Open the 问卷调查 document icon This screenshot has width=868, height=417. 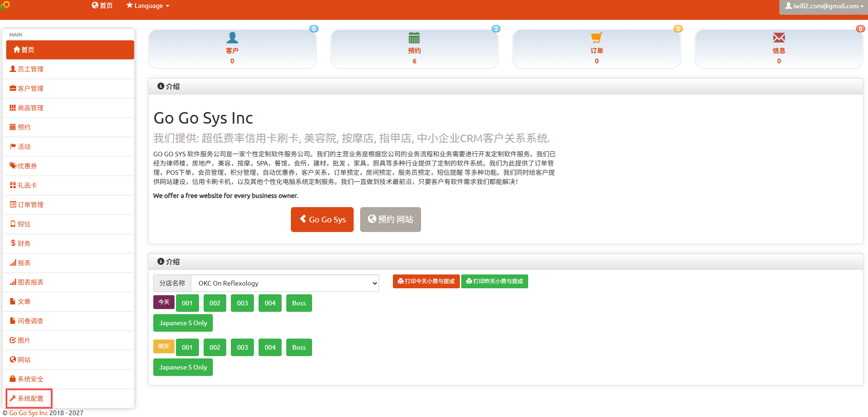point(13,321)
